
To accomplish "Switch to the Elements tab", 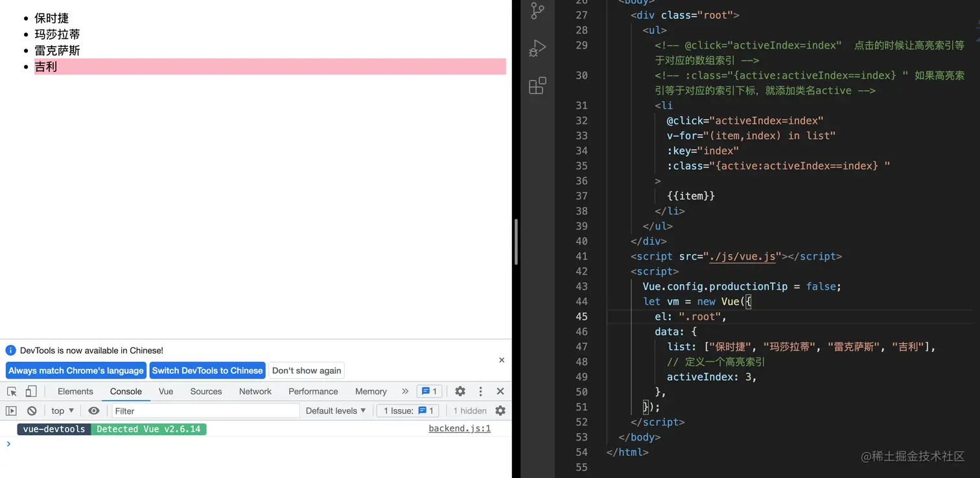I will click(x=75, y=391).
